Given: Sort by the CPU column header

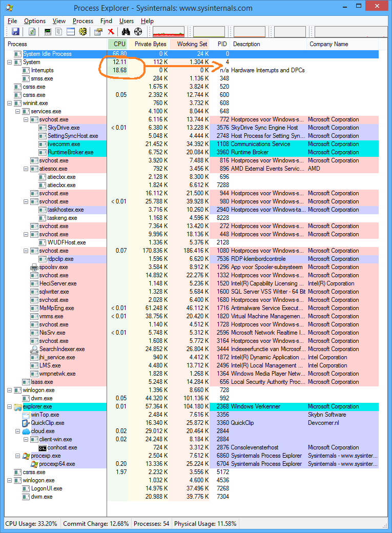Looking at the screenshot, I should [118, 44].
